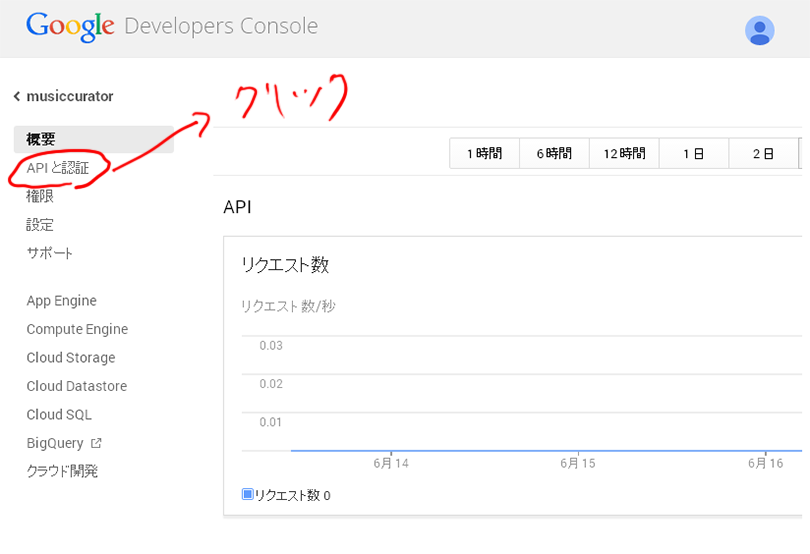Image resolution: width=810 pixels, height=554 pixels.
Task: Open Cloud Storage section
Action: pyautogui.click(x=71, y=358)
